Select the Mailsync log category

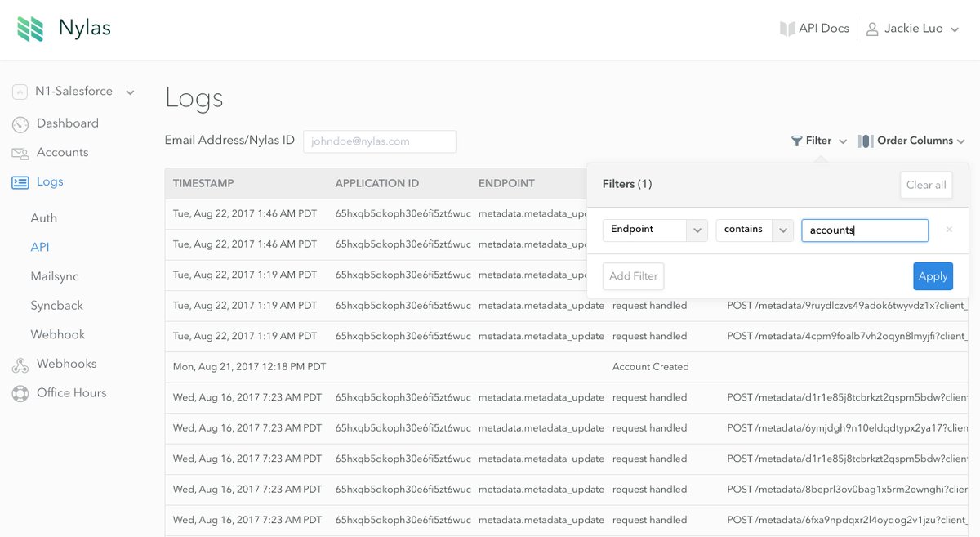[55, 276]
